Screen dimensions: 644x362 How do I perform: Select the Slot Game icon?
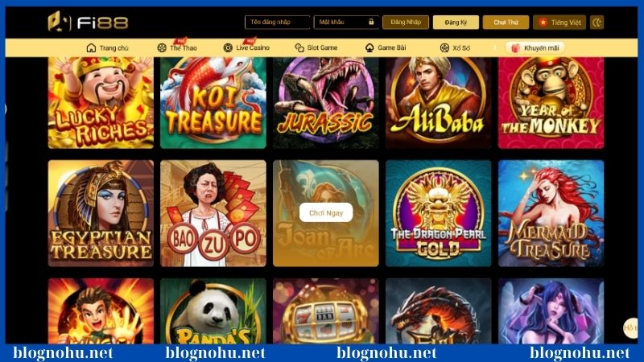tap(299, 47)
